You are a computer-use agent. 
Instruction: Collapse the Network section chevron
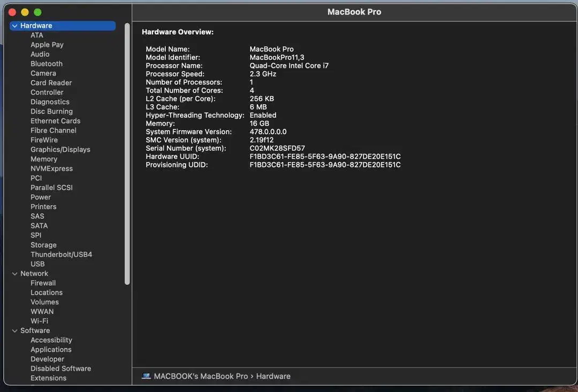[x=14, y=274]
